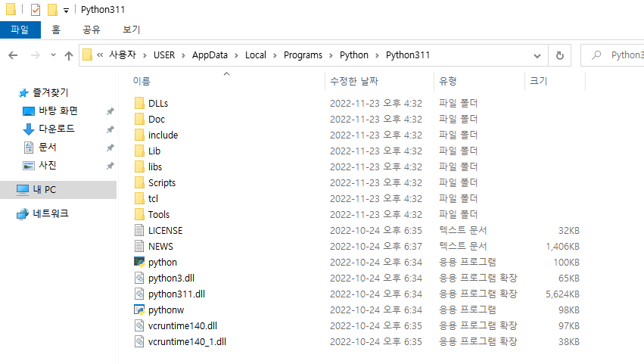The height and width of the screenshot is (364, 644).
Task: Sort by the 수정한 날짜 column header
Action: click(354, 81)
